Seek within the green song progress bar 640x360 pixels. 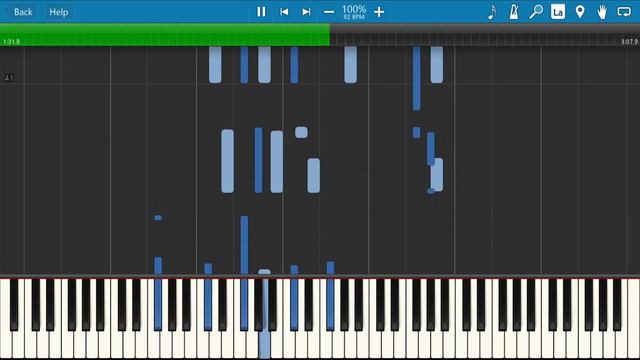pyautogui.click(x=165, y=35)
